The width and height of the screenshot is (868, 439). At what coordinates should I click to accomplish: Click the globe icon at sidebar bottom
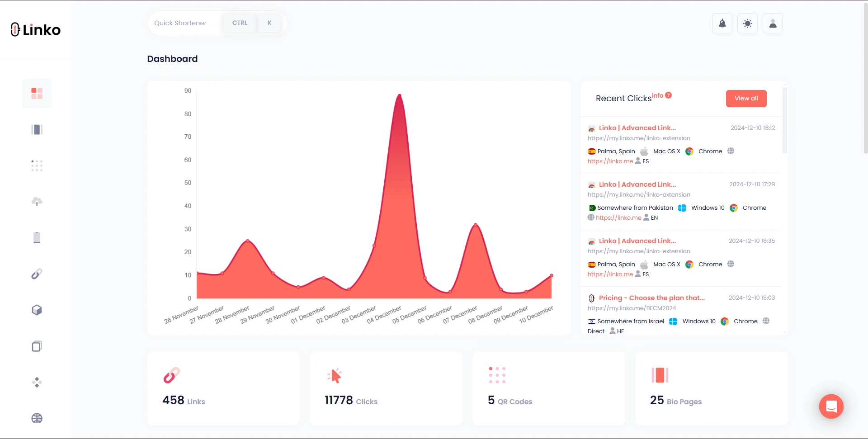(x=37, y=418)
